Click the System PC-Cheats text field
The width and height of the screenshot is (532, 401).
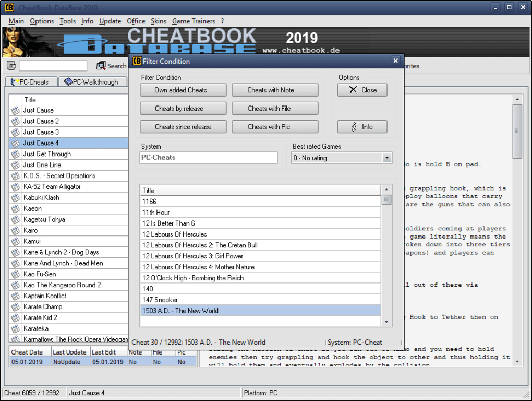pos(208,158)
